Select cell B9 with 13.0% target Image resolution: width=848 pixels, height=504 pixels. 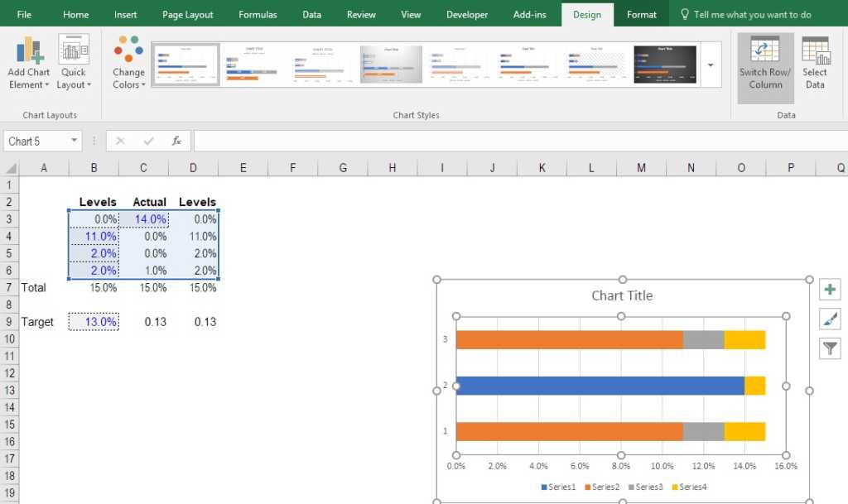[x=94, y=322]
